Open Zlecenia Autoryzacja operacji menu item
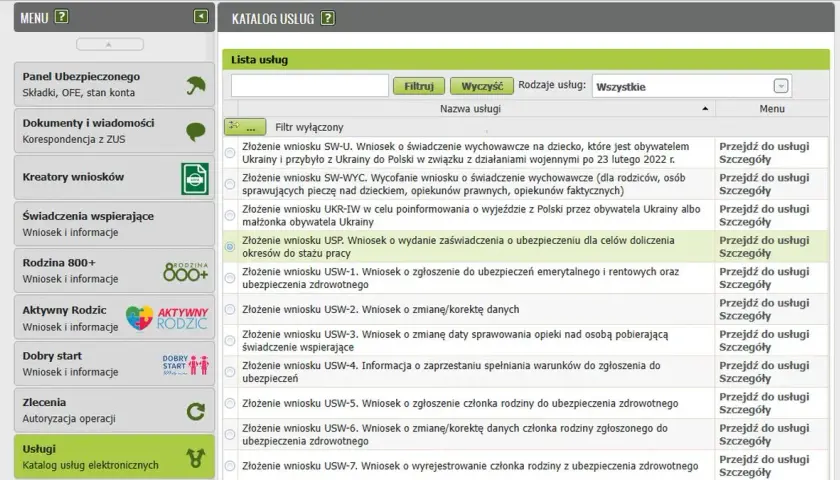 114,410
